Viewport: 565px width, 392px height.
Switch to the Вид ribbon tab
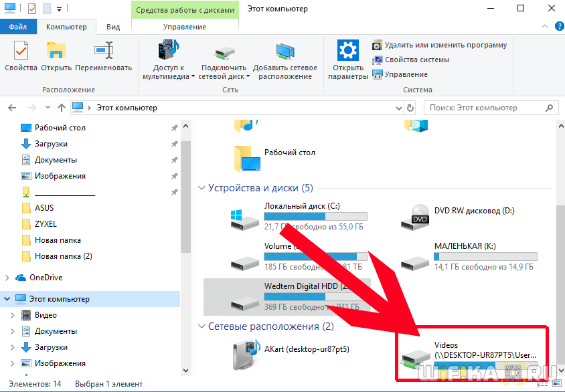tap(113, 27)
